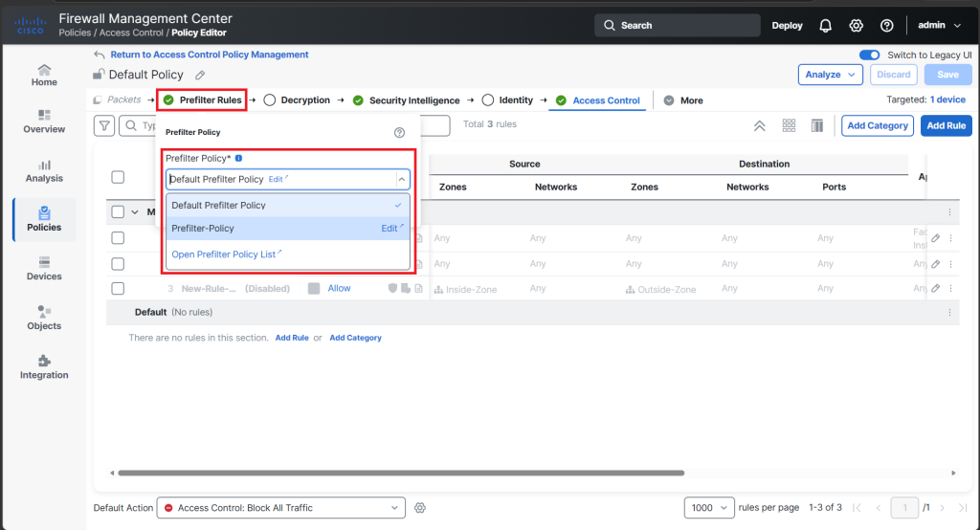Open rules per page dropdown
980x530 pixels.
[709, 507]
